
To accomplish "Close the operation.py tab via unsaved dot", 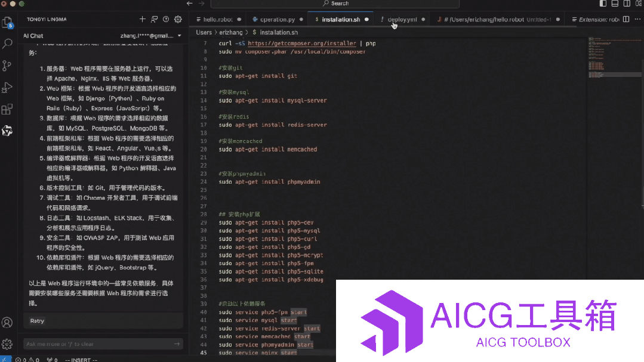I will (x=301, y=19).
